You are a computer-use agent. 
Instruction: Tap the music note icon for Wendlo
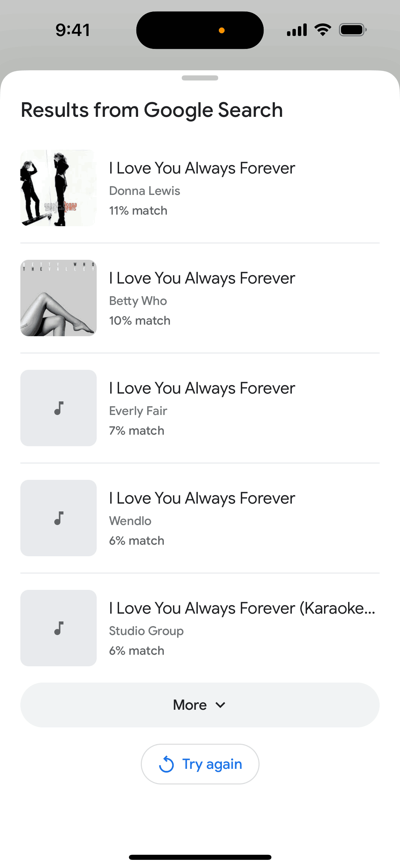pyautogui.click(x=59, y=518)
